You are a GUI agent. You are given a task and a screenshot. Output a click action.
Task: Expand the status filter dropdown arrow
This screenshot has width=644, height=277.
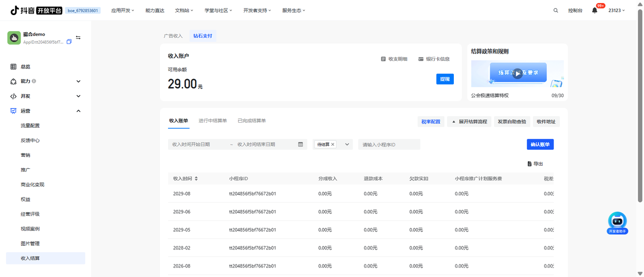tap(347, 144)
